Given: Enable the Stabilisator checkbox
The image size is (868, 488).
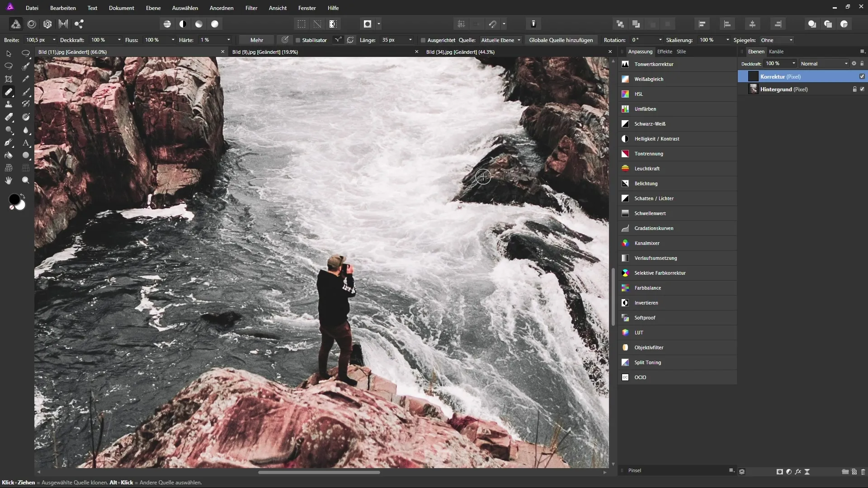Looking at the screenshot, I should (x=298, y=40).
